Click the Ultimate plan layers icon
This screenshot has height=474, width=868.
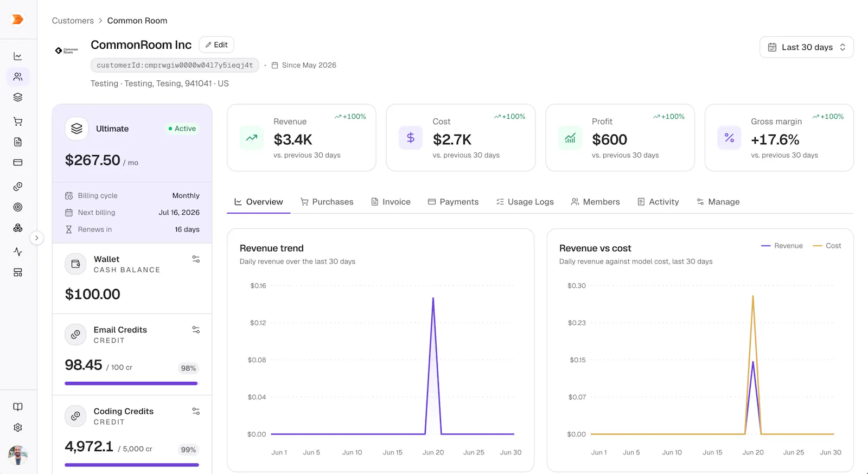[x=76, y=129]
